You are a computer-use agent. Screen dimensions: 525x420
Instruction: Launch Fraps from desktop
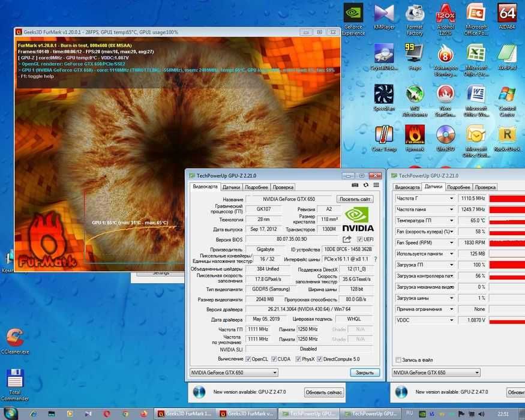[415, 57]
